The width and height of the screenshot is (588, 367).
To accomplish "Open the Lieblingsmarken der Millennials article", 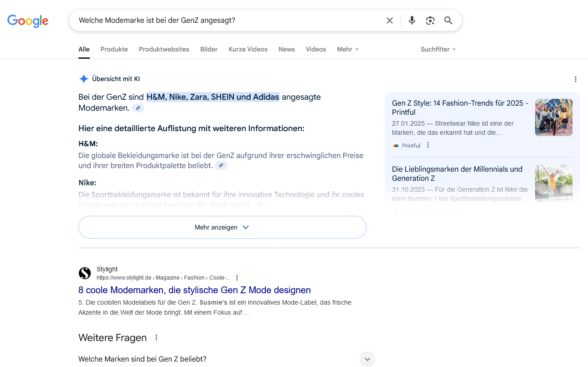I will click(457, 173).
